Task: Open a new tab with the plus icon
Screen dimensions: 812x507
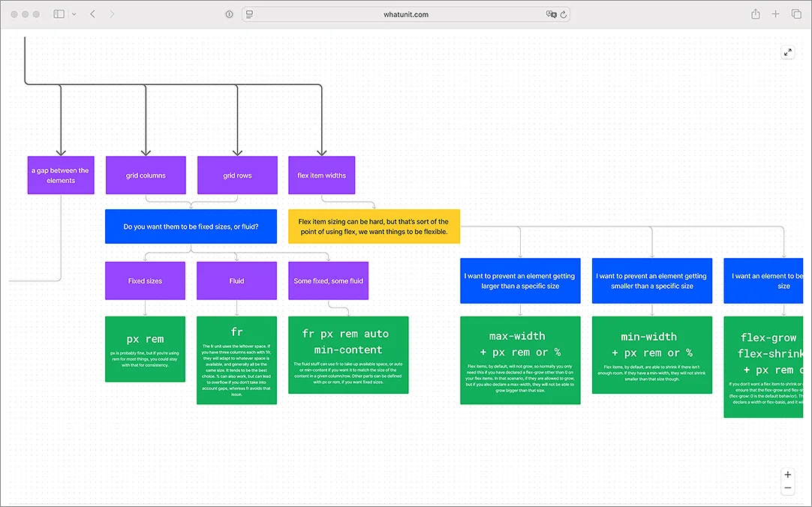Action: (775, 14)
